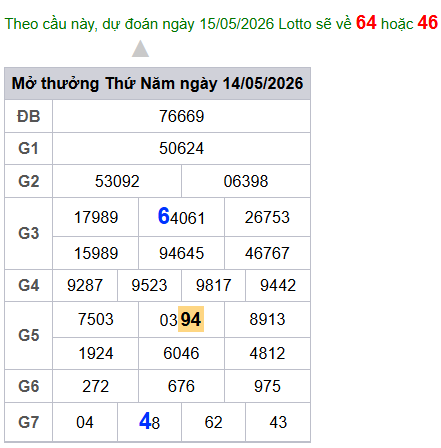441x448 pixels.
Task: Click the G4 row label
Action: [29, 285]
